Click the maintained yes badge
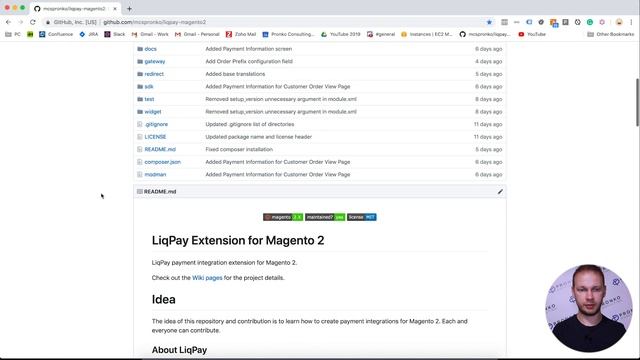The width and height of the screenshot is (640, 360). coord(325,217)
